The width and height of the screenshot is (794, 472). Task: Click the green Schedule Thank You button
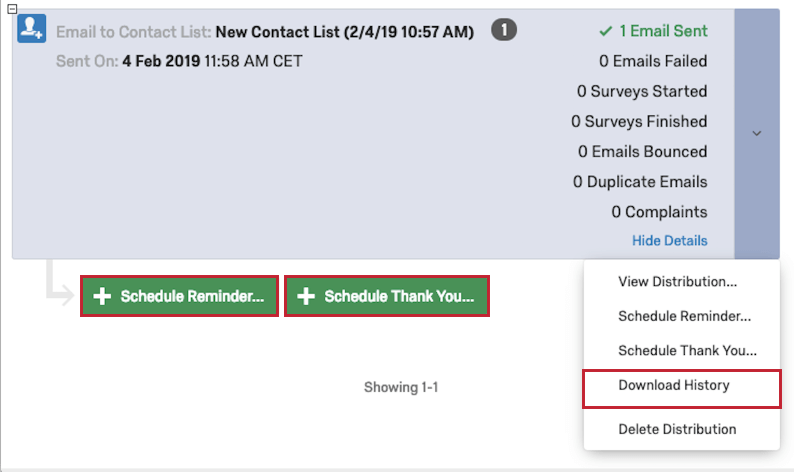387,296
